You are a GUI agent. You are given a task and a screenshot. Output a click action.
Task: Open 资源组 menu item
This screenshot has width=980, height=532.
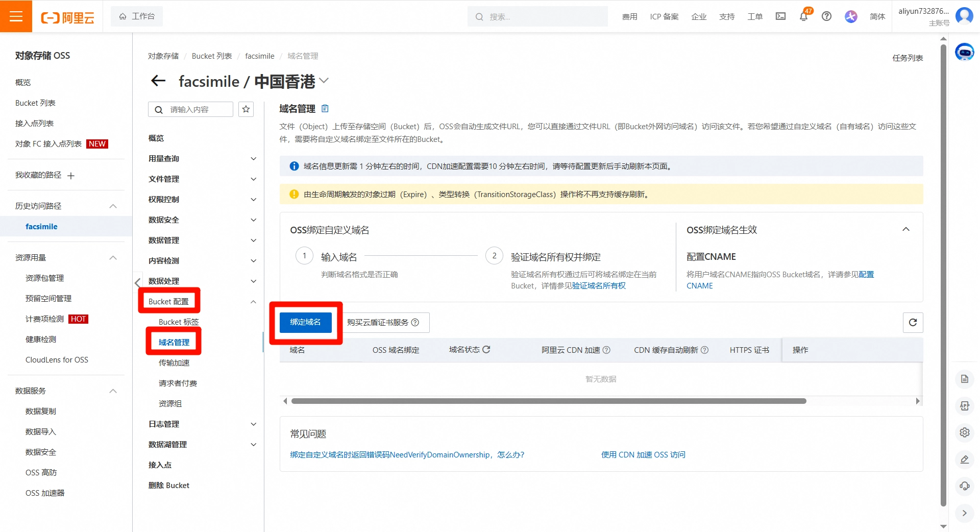tap(170, 403)
